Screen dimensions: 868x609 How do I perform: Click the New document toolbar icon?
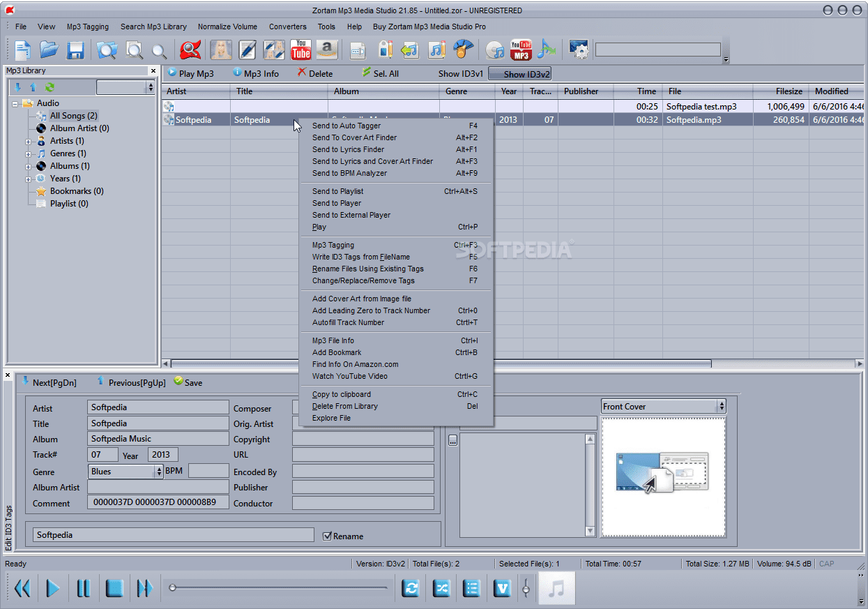point(23,50)
